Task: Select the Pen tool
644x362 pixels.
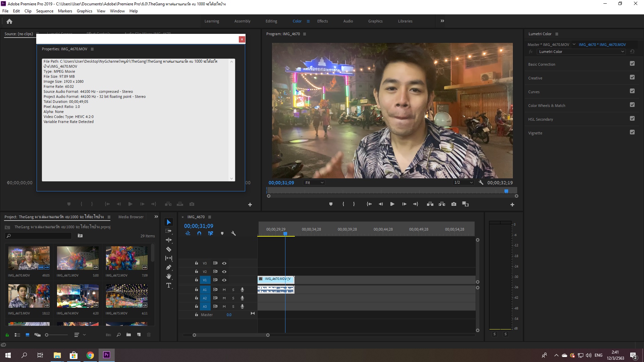Action: tap(169, 267)
